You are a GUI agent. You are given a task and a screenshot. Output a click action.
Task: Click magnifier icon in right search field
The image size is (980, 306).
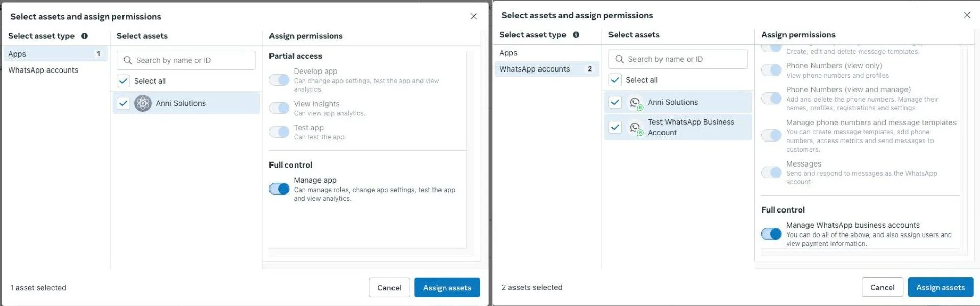(x=620, y=59)
